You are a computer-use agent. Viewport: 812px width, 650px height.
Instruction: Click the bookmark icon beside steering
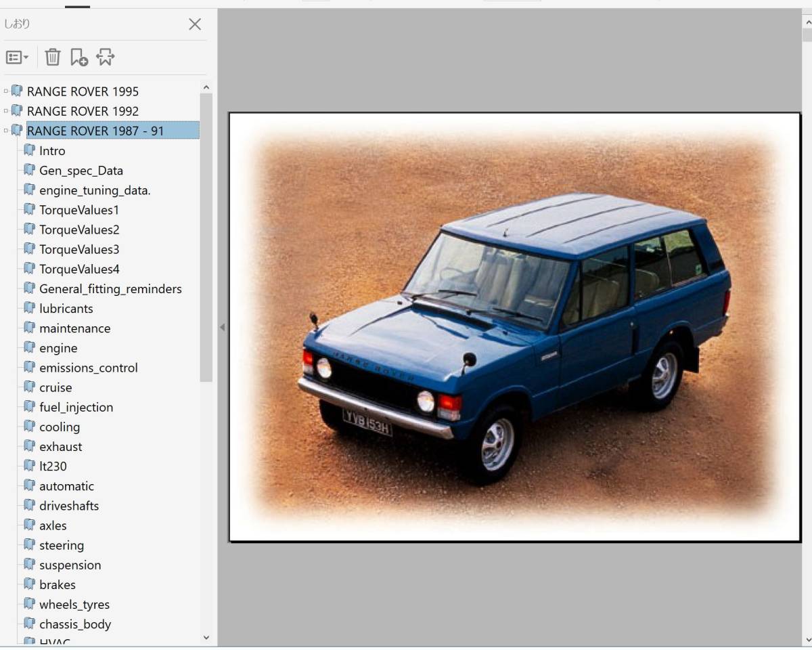pyautogui.click(x=29, y=544)
